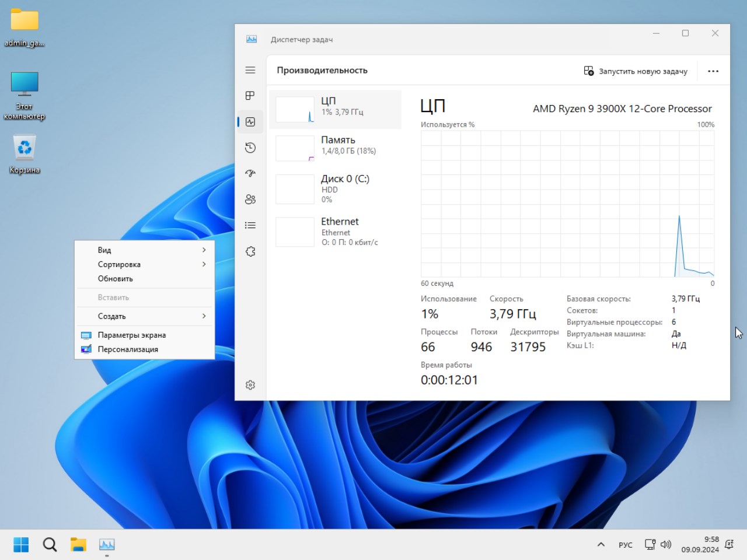Show hidden tray icons chevron
The height and width of the screenshot is (560, 747).
click(x=601, y=544)
